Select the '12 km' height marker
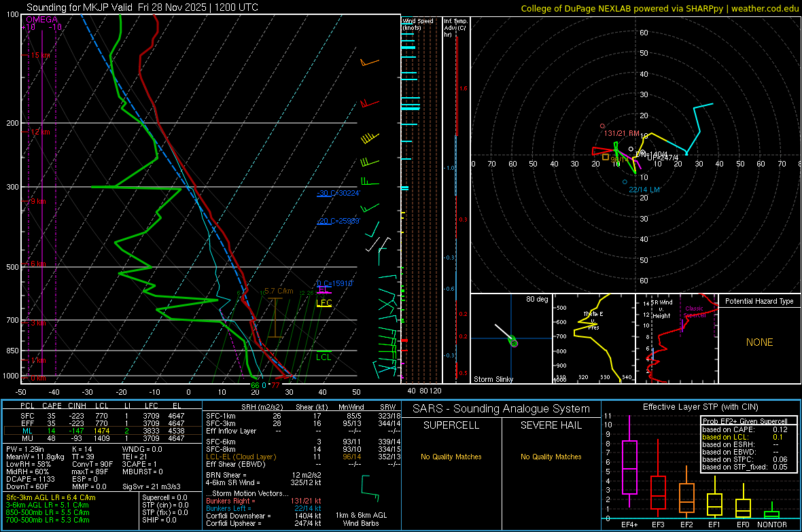Screen dimensions: 802x532 (40, 132)
